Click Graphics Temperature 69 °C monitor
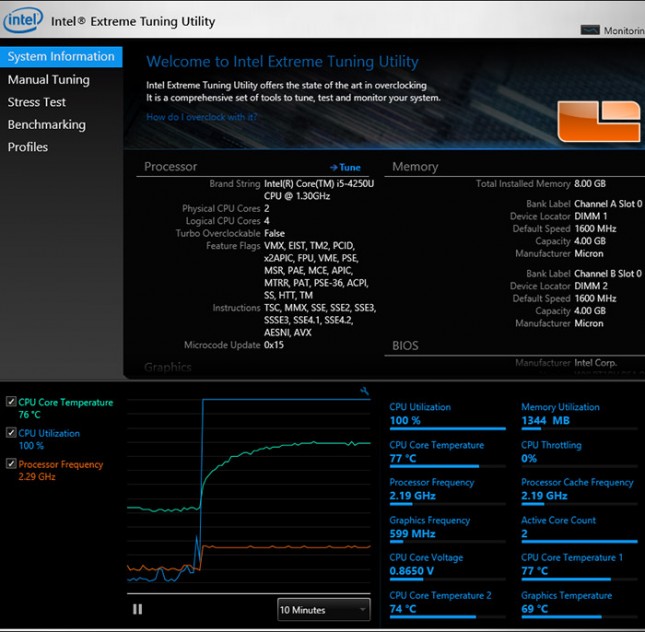 point(579,604)
